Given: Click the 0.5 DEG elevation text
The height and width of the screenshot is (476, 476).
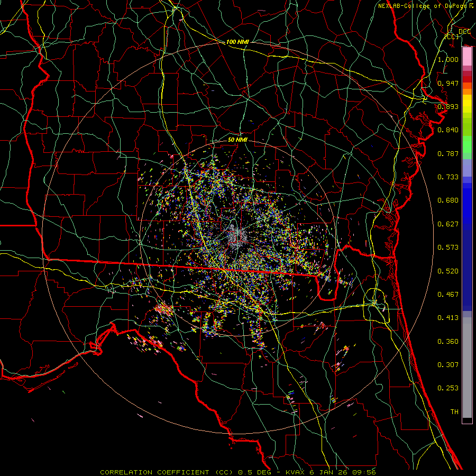Looking at the screenshot, I should coord(254,472).
